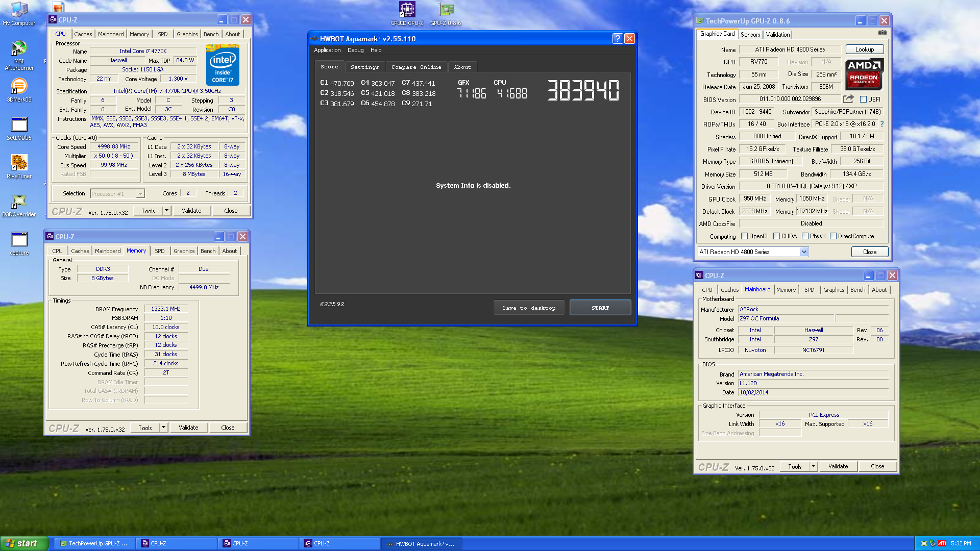Click Save to desktop button
The height and width of the screenshot is (551, 980).
529,308
